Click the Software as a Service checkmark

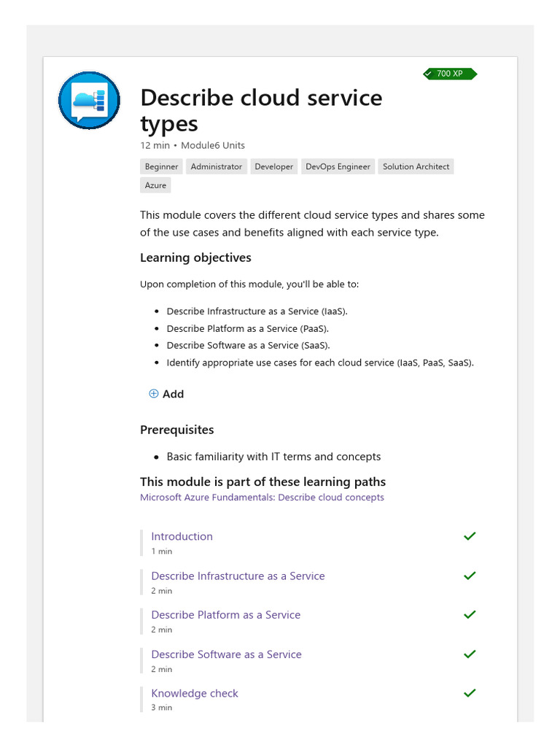(x=470, y=654)
